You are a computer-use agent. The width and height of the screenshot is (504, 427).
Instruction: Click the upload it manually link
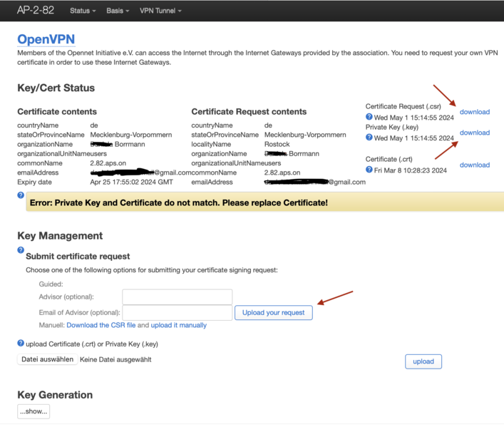tap(179, 325)
